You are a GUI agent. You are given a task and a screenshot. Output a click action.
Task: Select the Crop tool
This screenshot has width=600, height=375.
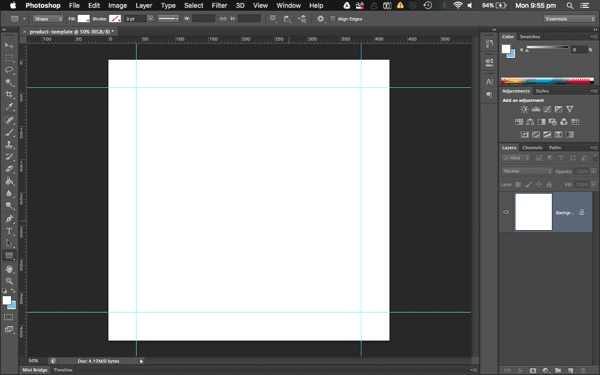pos(9,95)
